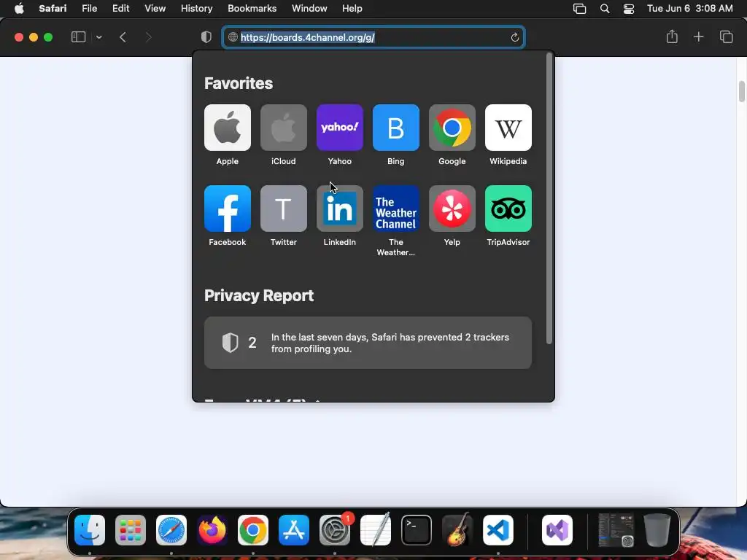The image size is (747, 560).
Task: Open the Wikipedia favorite
Action: pyautogui.click(x=508, y=128)
